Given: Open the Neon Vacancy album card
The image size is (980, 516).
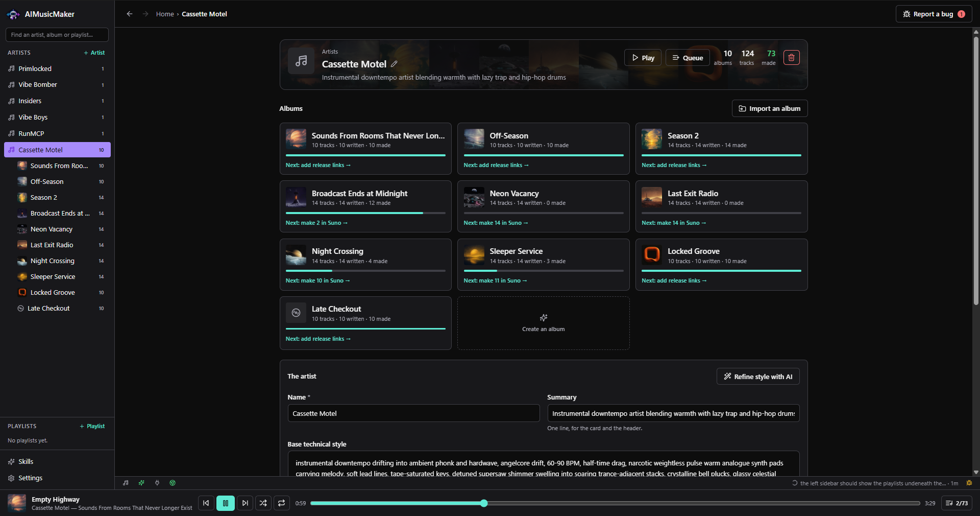Looking at the screenshot, I should pyautogui.click(x=543, y=206).
